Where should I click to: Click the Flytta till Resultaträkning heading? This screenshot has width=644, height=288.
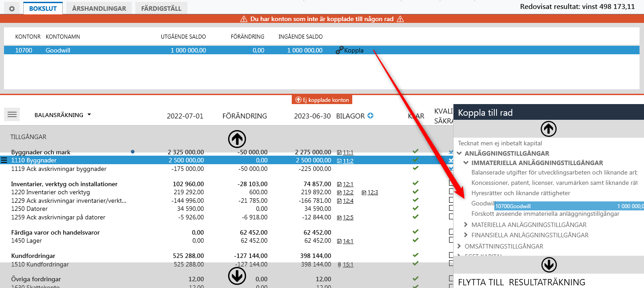(x=522, y=282)
